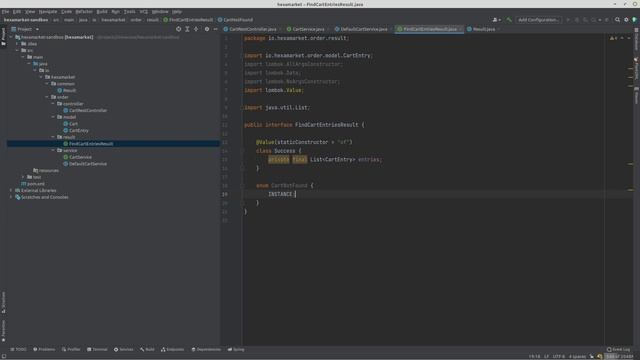Collapse the service package node

(x=53, y=150)
